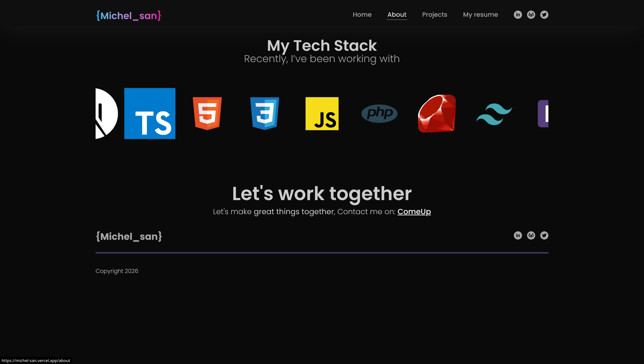Click the red Ruby gem icon

(437, 113)
